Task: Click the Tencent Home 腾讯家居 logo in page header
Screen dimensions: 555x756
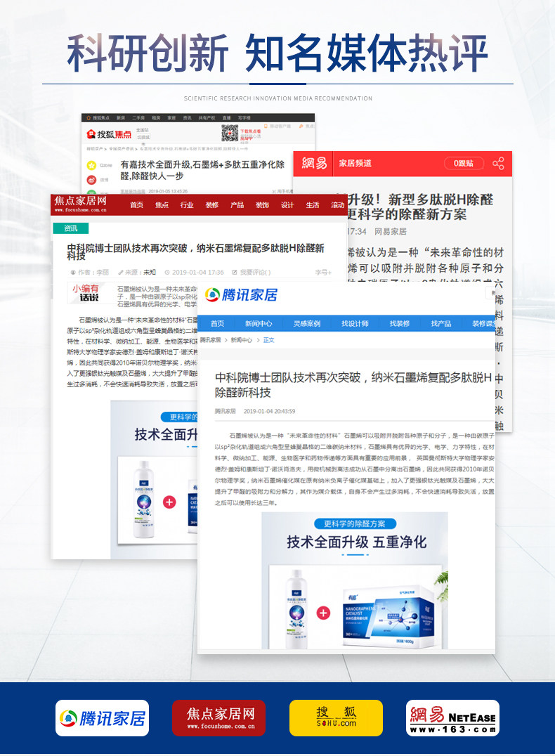Action: point(241,294)
